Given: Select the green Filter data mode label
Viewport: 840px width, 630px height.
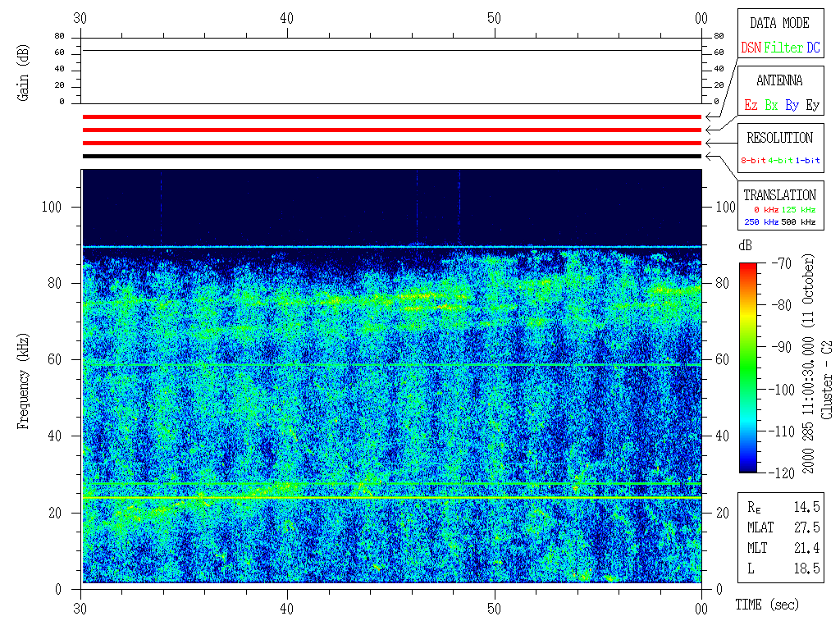Looking at the screenshot, I should point(783,48).
